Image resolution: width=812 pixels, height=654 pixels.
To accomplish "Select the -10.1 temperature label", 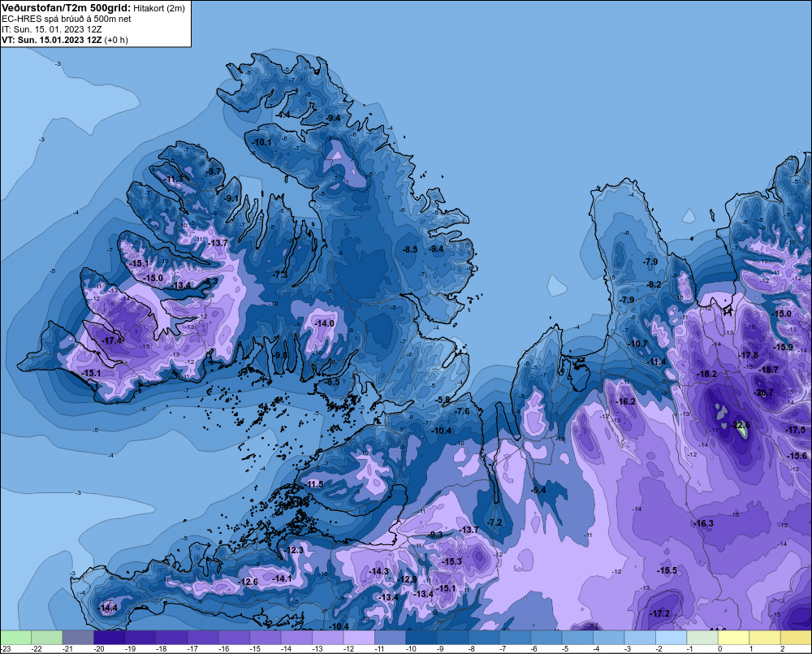I will pyautogui.click(x=261, y=142).
